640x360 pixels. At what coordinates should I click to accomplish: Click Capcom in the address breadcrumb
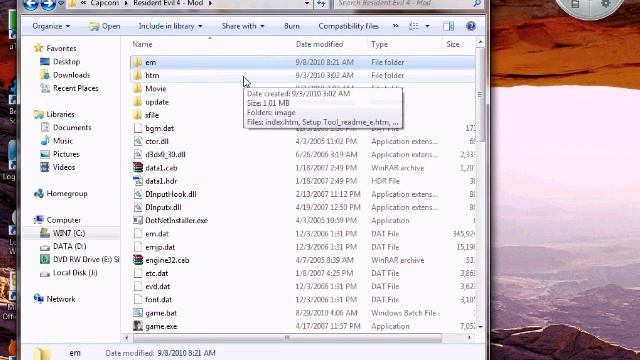pos(104,3)
